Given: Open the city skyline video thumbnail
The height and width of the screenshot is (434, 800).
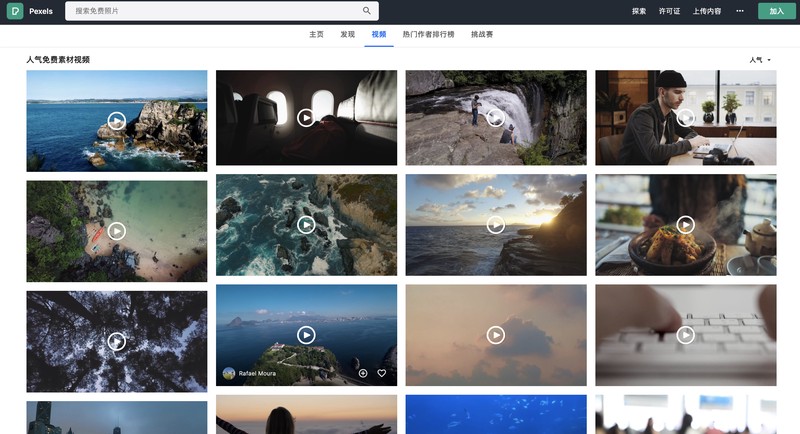Looking at the screenshot, I should (x=117, y=418).
